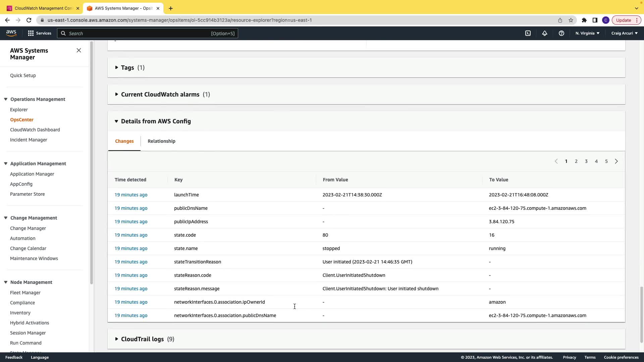Switch to the Relationship tab
The image size is (644, 362).
coord(161,141)
